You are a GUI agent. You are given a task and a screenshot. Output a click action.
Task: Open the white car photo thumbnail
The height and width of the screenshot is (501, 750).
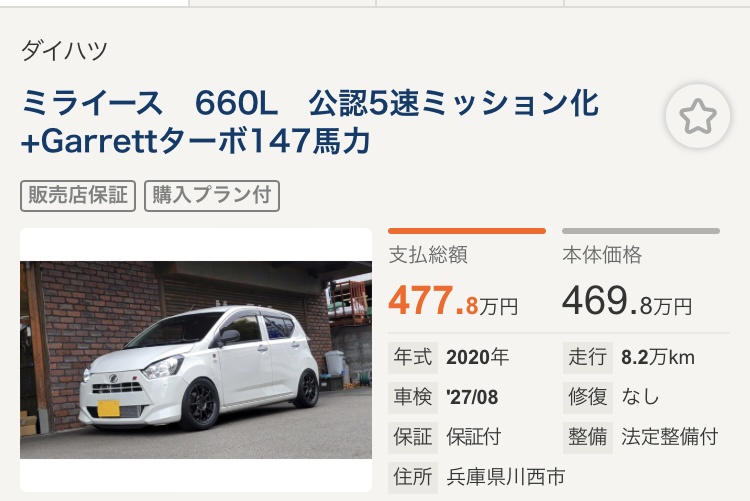(x=196, y=359)
